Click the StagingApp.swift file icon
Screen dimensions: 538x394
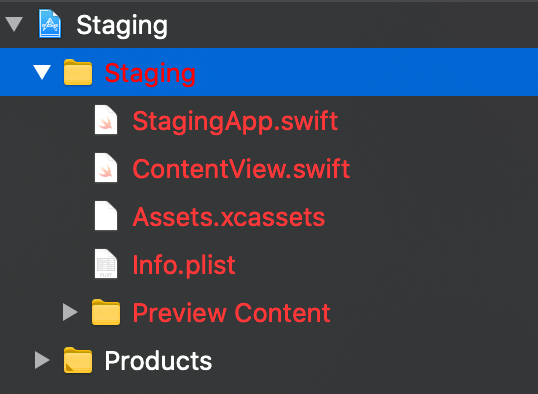point(106,120)
